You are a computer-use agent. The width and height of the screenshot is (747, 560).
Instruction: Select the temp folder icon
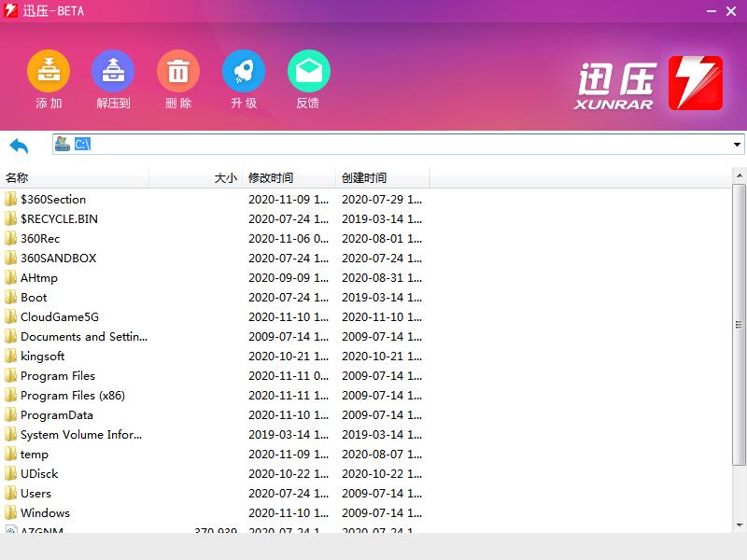tap(10, 454)
